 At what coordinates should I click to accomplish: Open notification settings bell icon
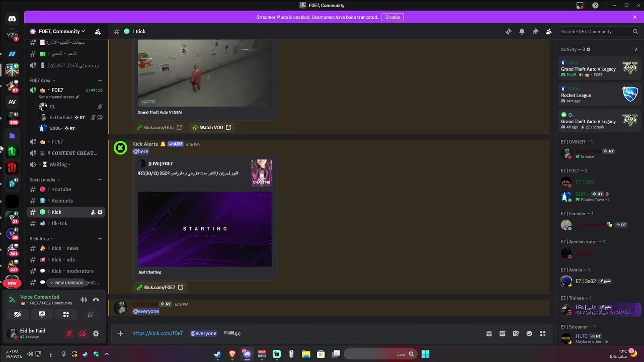click(x=522, y=31)
